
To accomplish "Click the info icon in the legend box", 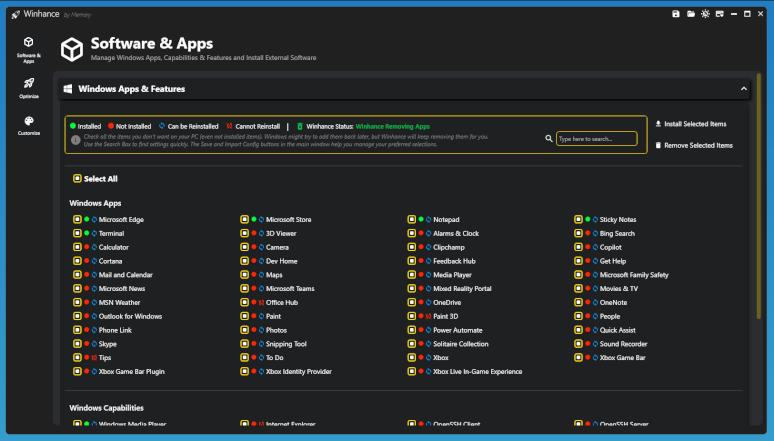I will [x=76, y=140].
